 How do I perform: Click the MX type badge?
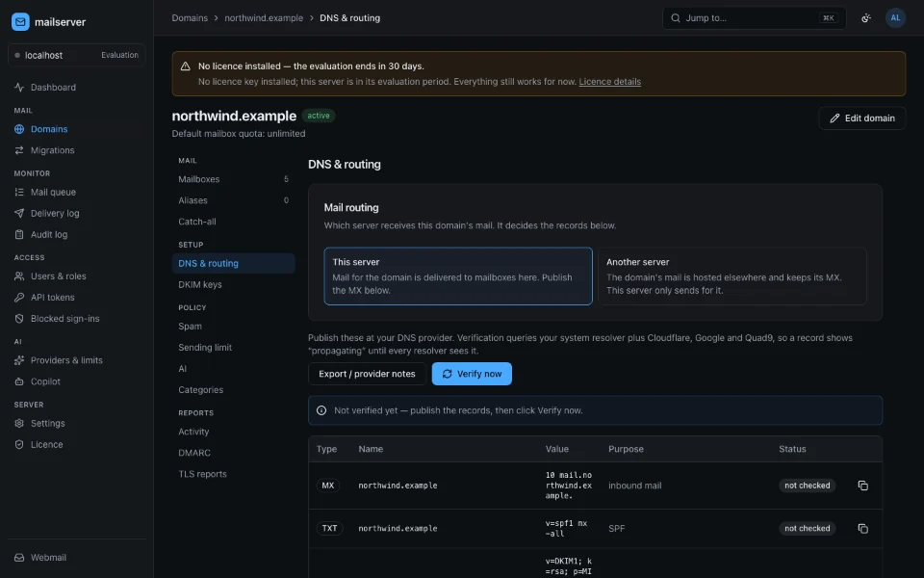point(327,486)
